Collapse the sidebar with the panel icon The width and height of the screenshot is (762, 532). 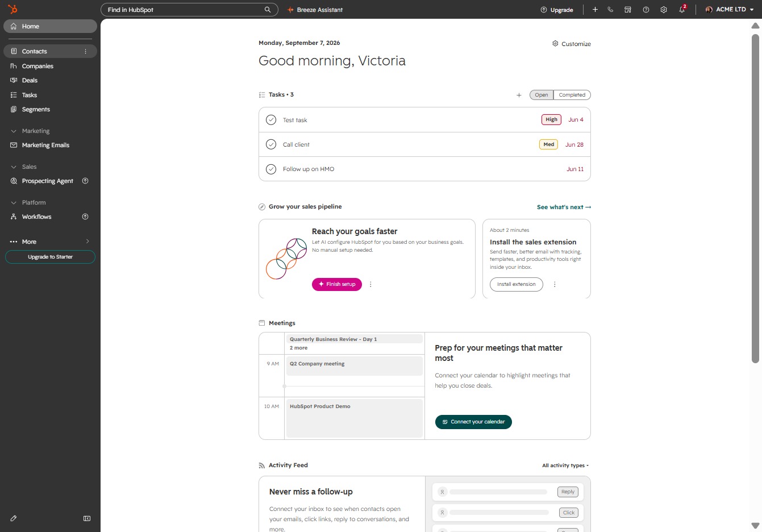(x=87, y=518)
